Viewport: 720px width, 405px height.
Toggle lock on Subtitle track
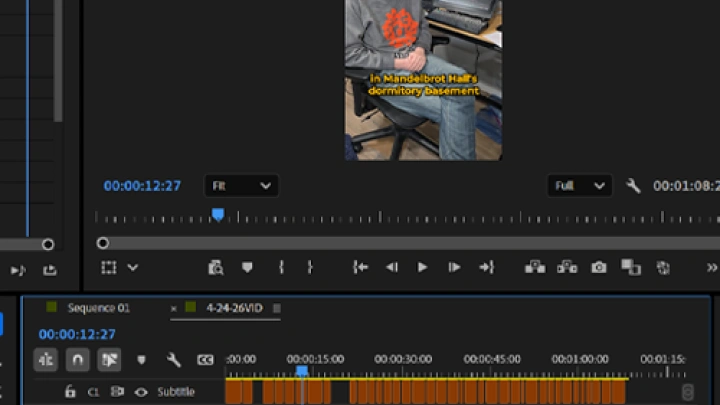(x=70, y=391)
